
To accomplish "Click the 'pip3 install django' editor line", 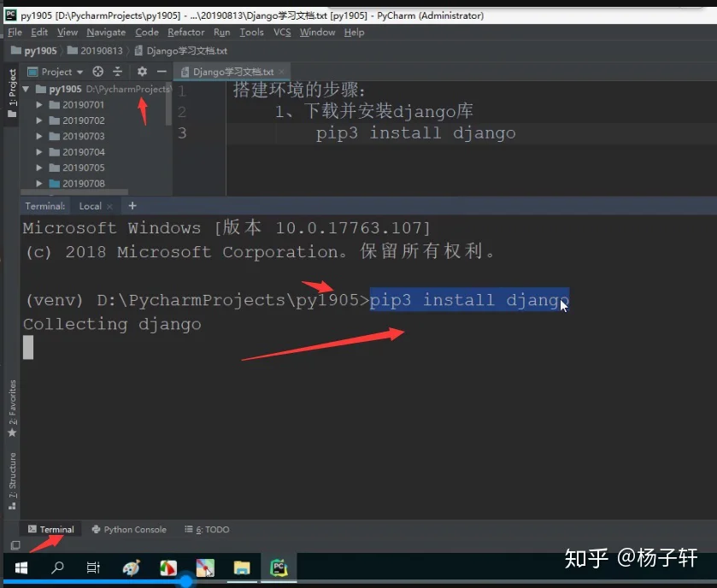I will point(415,133).
